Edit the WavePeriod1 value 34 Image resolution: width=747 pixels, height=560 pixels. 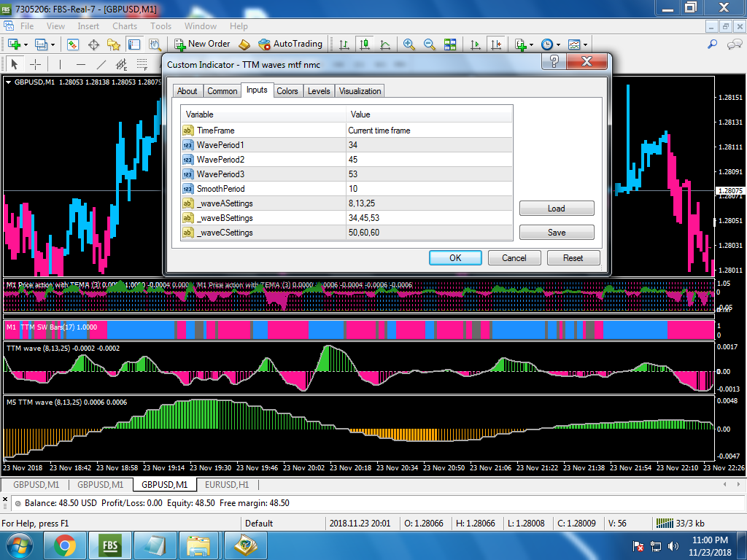[429, 145]
